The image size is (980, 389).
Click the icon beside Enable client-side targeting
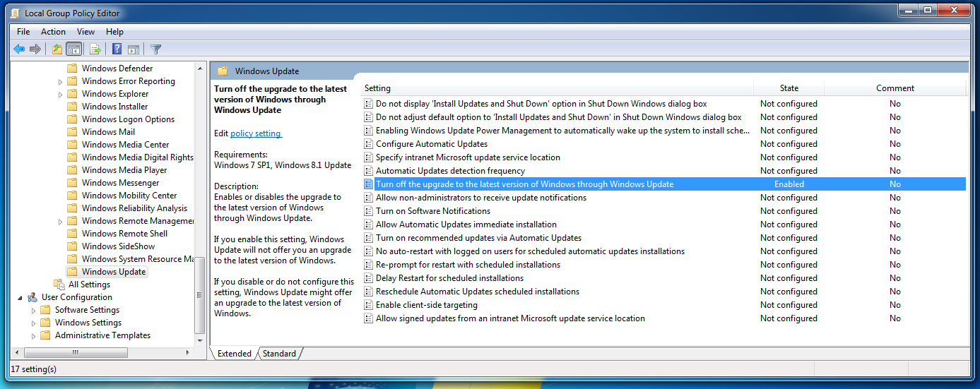(368, 305)
